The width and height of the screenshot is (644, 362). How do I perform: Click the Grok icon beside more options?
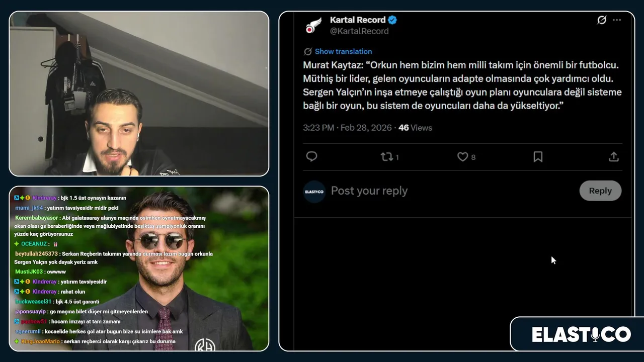click(602, 20)
